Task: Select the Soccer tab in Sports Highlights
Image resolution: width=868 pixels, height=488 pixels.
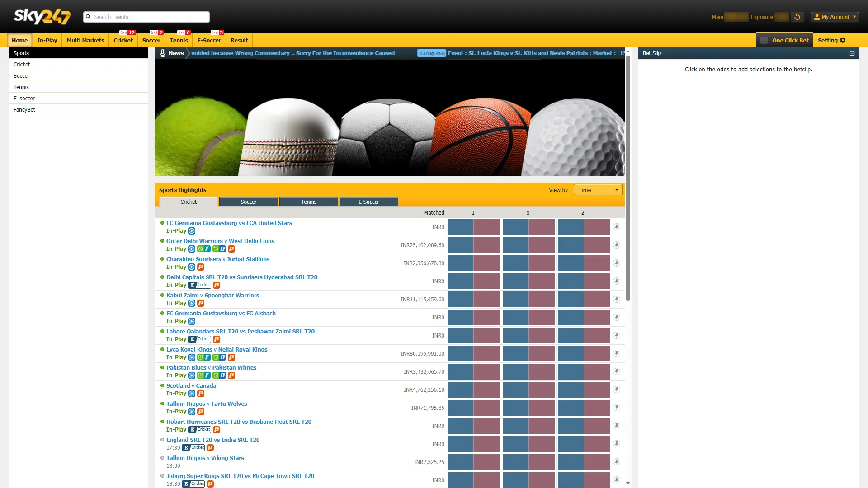Action: [249, 202]
